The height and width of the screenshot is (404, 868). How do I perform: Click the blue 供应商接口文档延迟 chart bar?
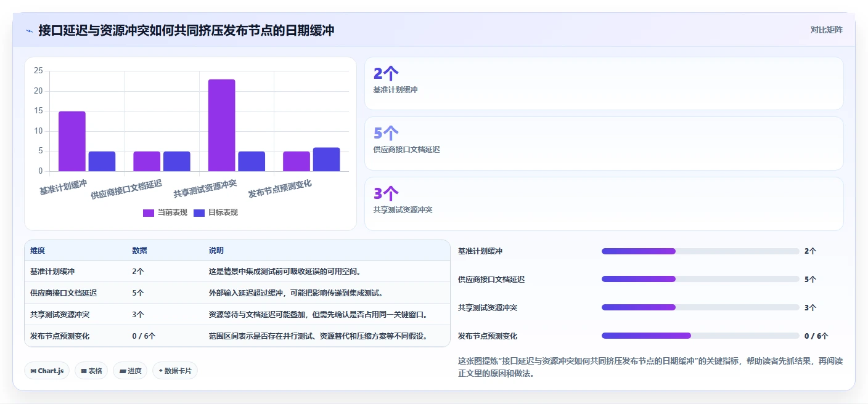pyautogui.click(x=177, y=161)
